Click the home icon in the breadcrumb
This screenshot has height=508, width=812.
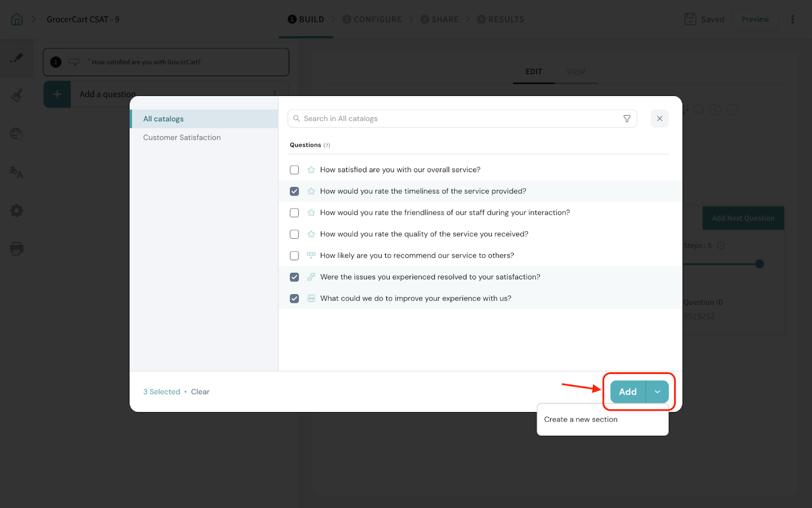point(17,19)
